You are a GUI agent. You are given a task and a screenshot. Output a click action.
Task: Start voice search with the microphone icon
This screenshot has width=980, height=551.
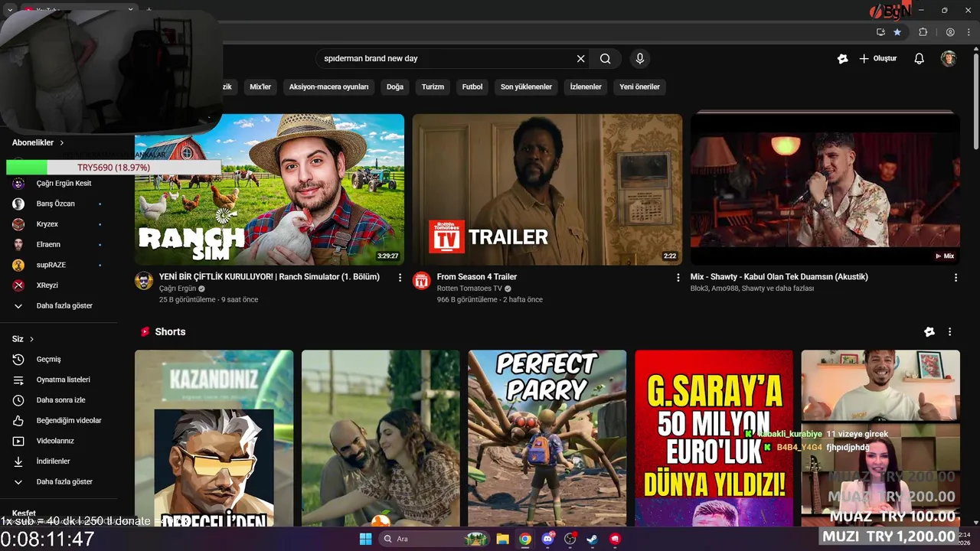point(640,59)
